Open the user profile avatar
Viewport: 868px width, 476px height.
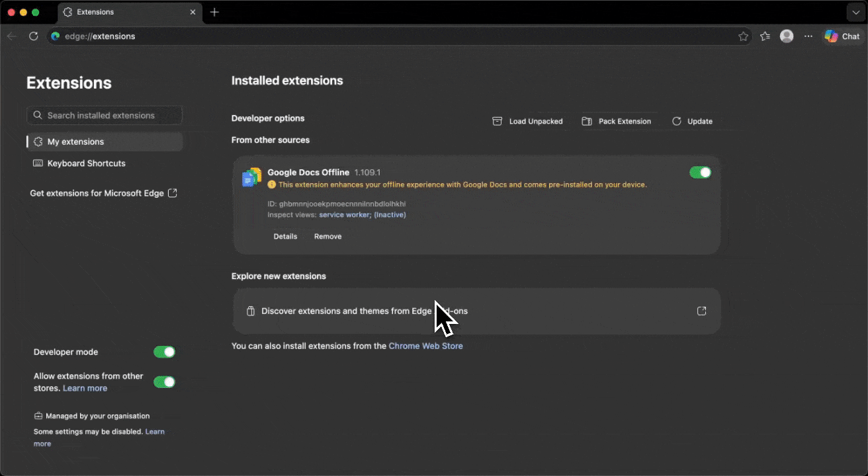coord(787,36)
